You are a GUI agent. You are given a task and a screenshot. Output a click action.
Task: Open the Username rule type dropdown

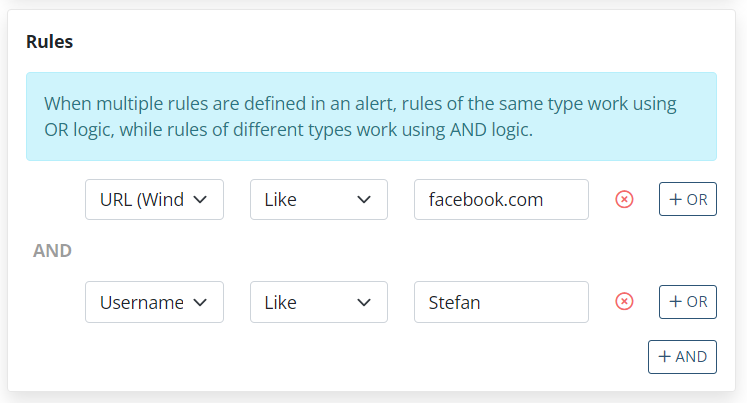(154, 302)
